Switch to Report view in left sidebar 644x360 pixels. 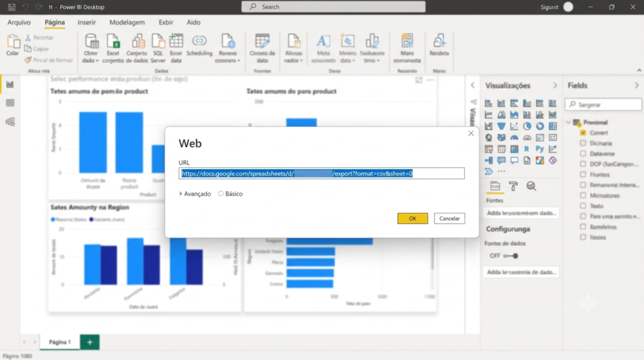click(10, 85)
